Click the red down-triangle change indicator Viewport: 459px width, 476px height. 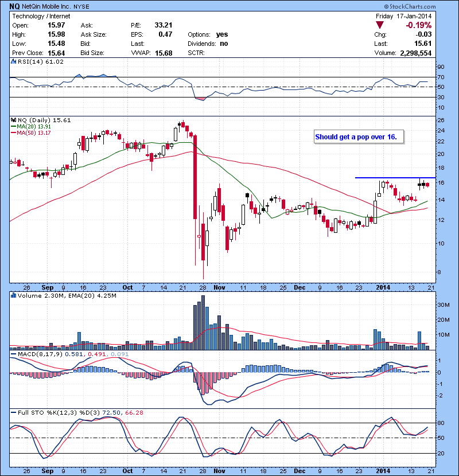(380, 25)
